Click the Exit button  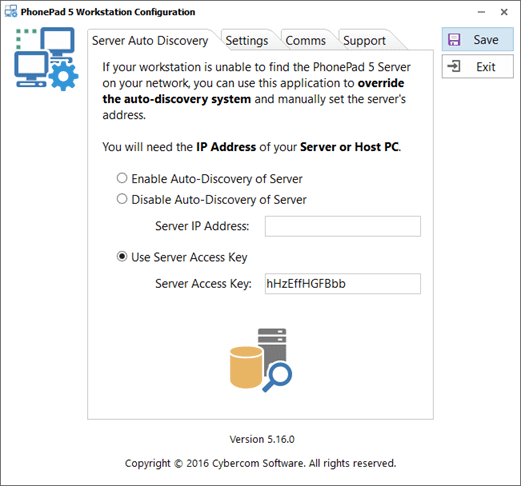point(478,66)
